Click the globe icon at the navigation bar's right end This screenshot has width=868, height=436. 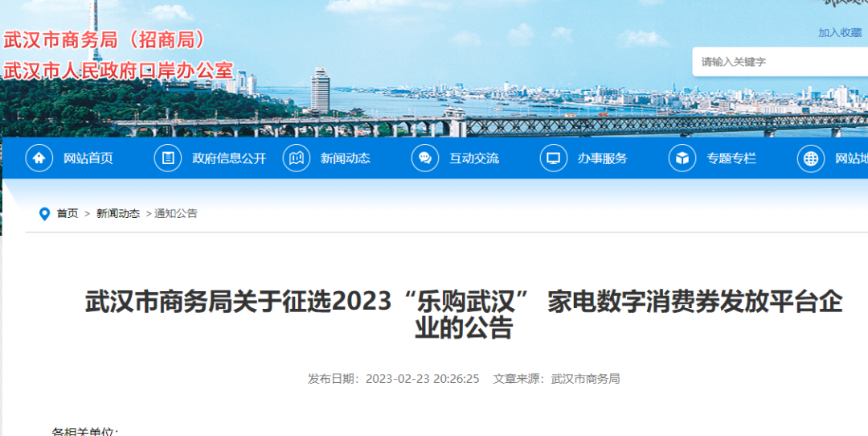tap(811, 158)
